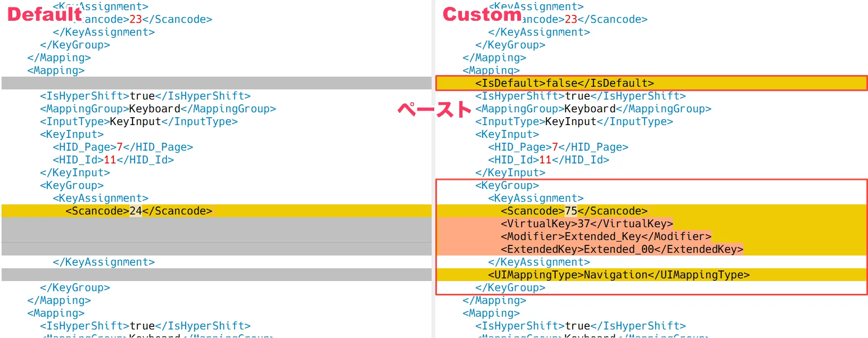868x338 pixels.
Task: Select the VirtualKey 37 line
Action: coord(587,224)
